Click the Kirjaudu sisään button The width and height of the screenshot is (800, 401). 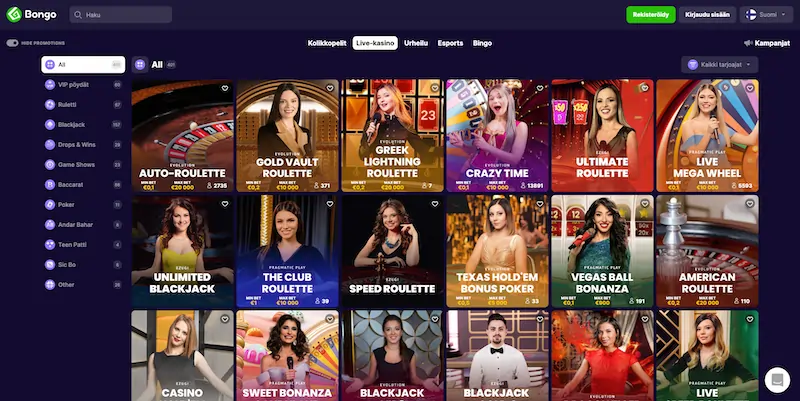(707, 15)
